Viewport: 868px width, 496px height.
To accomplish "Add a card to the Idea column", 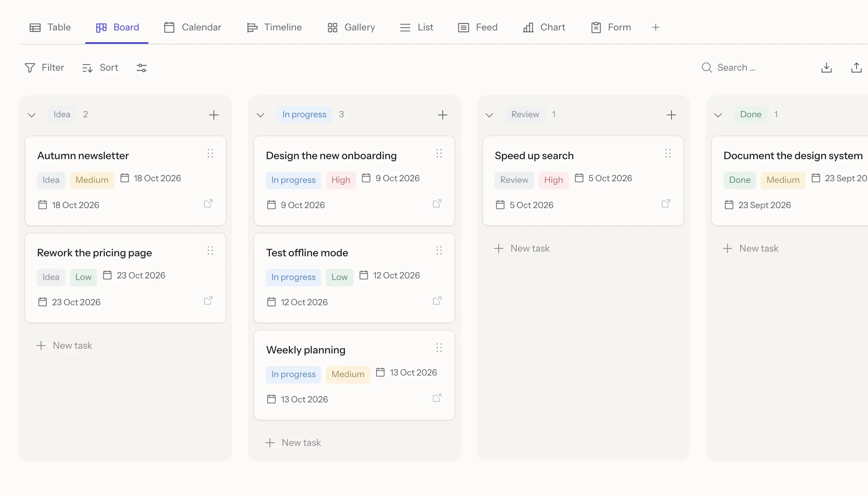I will coord(214,115).
